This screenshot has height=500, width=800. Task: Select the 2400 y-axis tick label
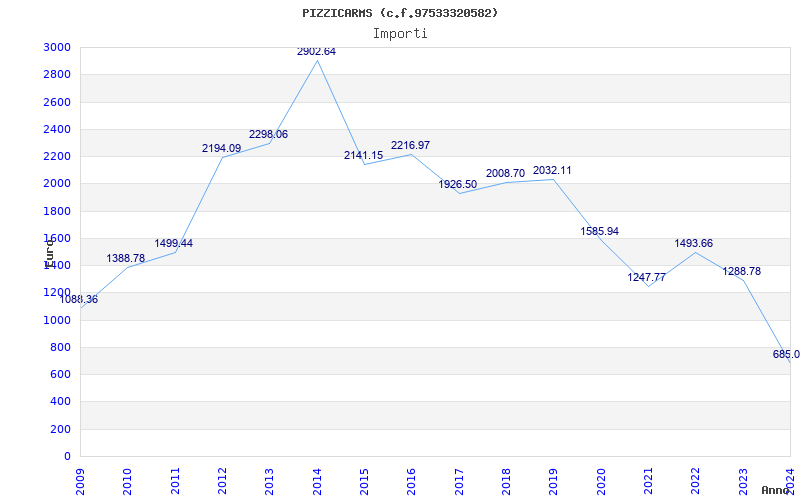(57, 129)
